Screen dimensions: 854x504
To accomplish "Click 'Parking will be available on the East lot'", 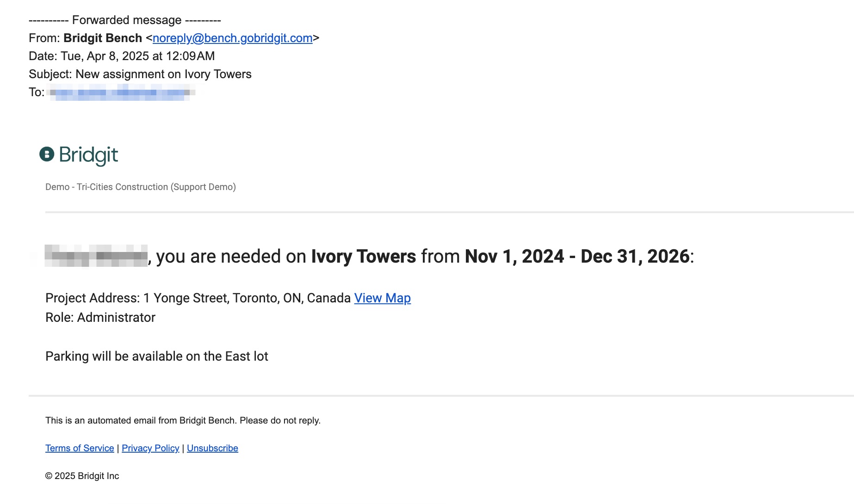I will 157,356.
